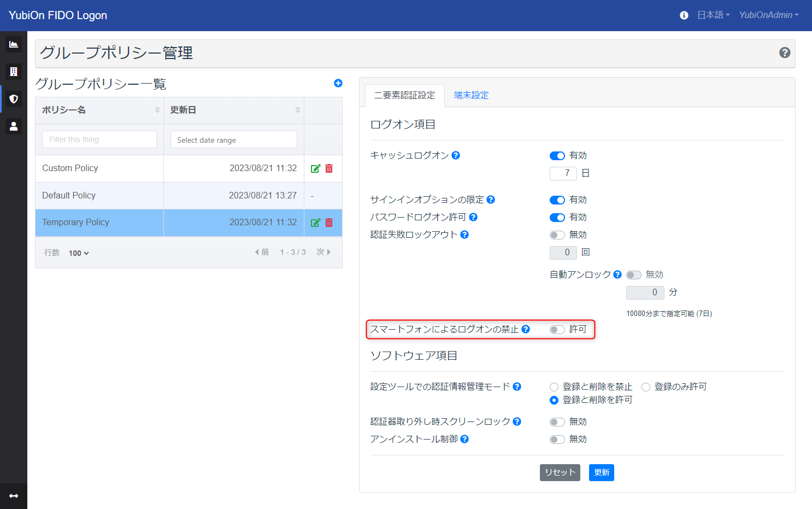Sort by ポリシー名 column
812x509 pixels.
click(x=99, y=110)
